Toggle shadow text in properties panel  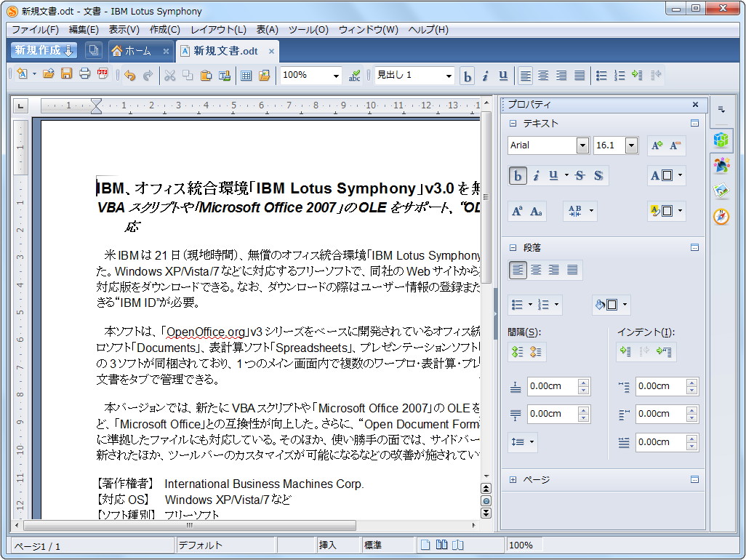[598, 176]
